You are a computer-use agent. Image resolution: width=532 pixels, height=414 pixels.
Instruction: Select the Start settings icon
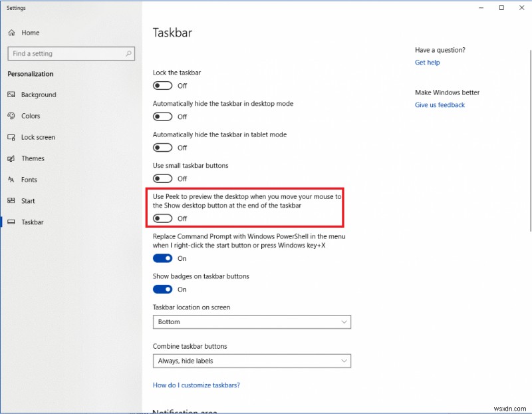(29, 200)
